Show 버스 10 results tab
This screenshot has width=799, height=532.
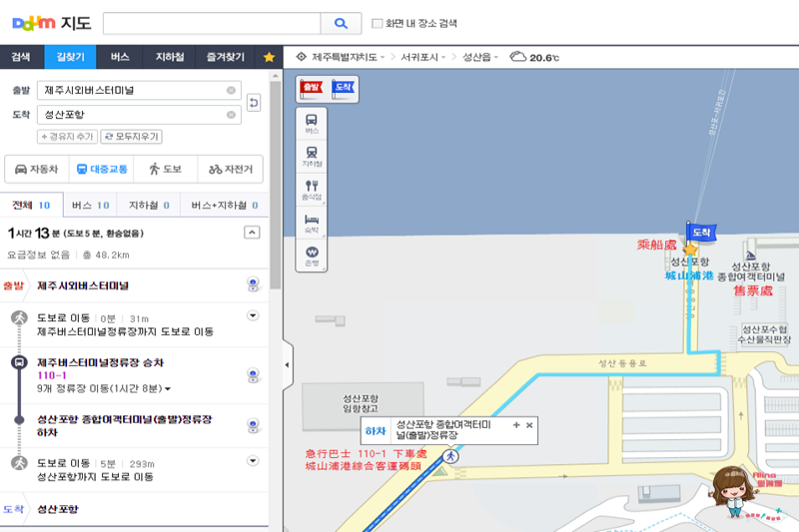pos(90,206)
